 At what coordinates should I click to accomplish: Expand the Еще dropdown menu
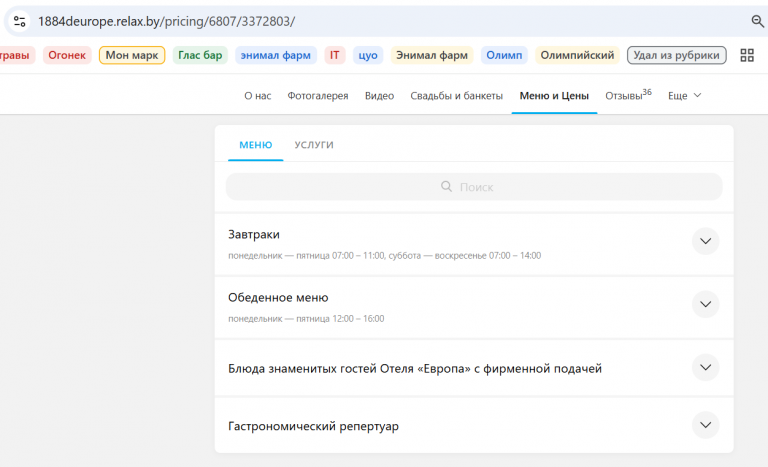pyautogui.click(x=684, y=96)
